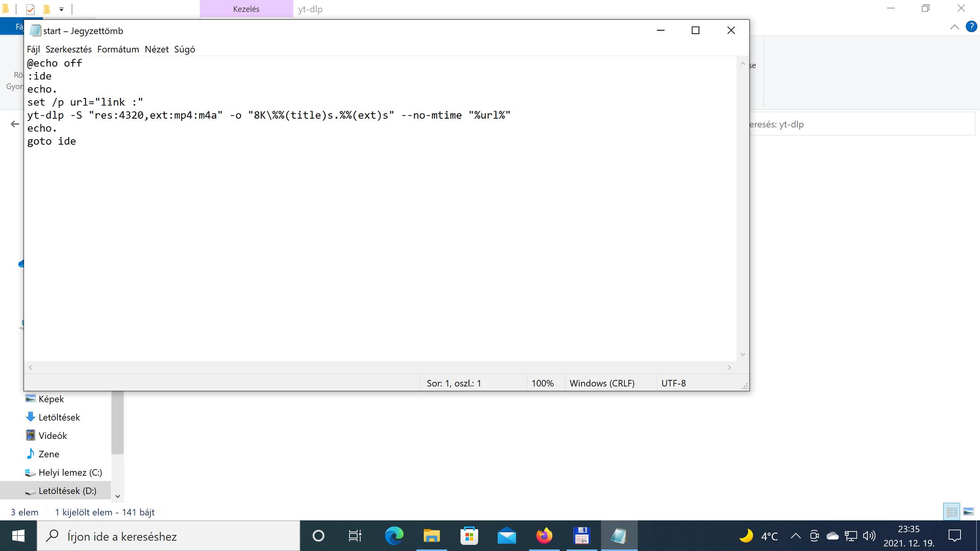Expand the Explorer ribbon chevron

pos(954,27)
